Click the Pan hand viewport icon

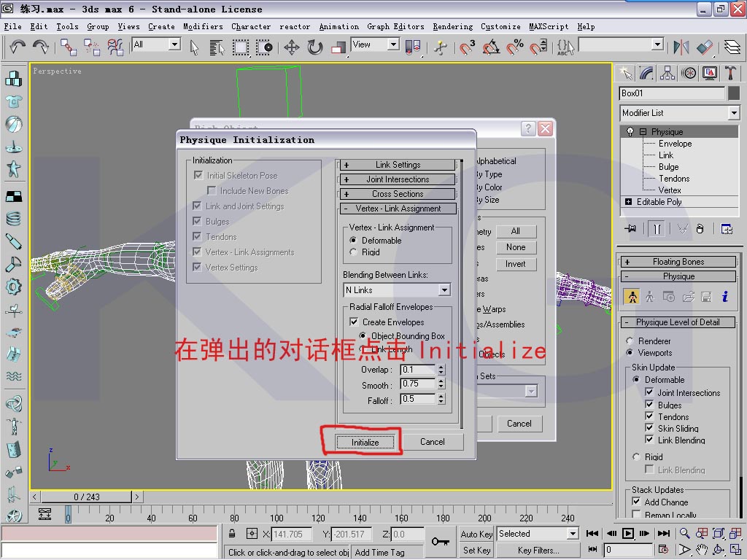[701, 550]
